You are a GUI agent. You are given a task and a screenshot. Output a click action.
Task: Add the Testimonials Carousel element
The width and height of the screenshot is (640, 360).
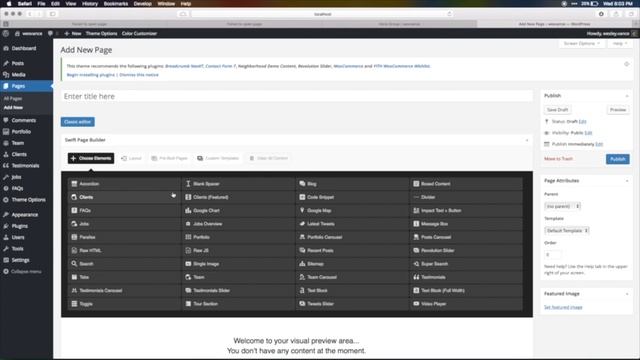[x=124, y=291]
